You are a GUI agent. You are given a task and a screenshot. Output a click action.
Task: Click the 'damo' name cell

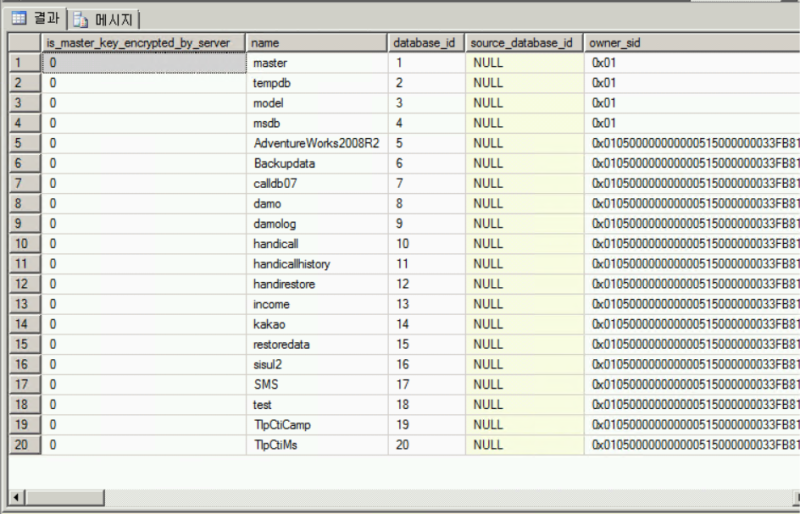tap(317, 204)
